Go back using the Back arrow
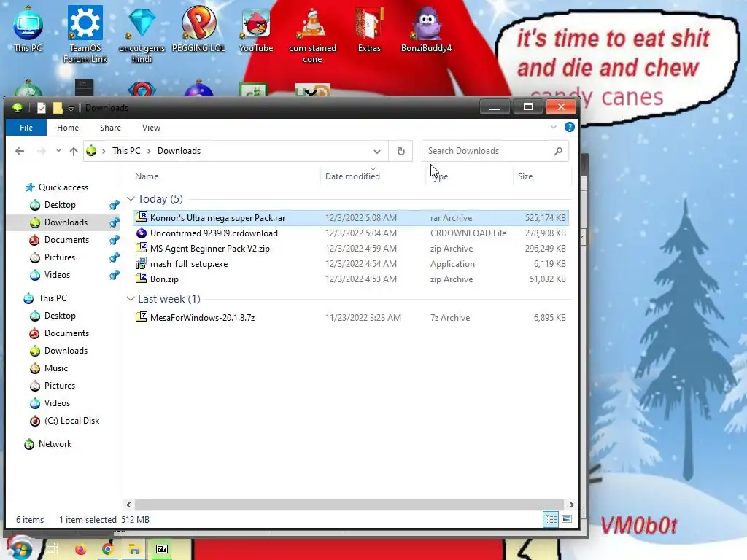The height and width of the screenshot is (560, 747). coord(20,151)
